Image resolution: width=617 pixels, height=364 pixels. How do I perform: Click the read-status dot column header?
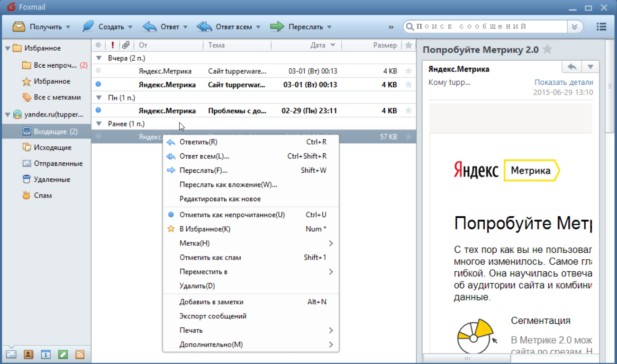pos(98,45)
